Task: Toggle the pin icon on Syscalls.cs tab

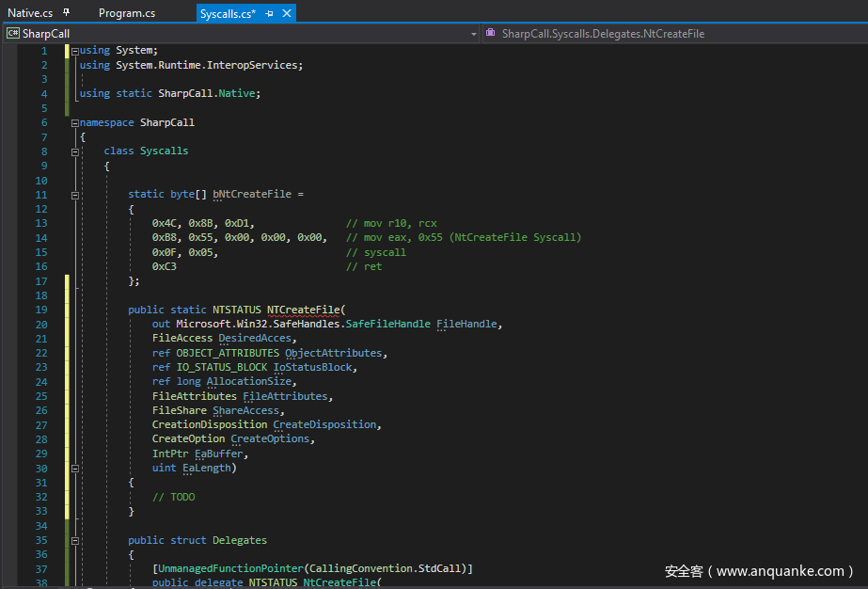Action: pos(270,13)
